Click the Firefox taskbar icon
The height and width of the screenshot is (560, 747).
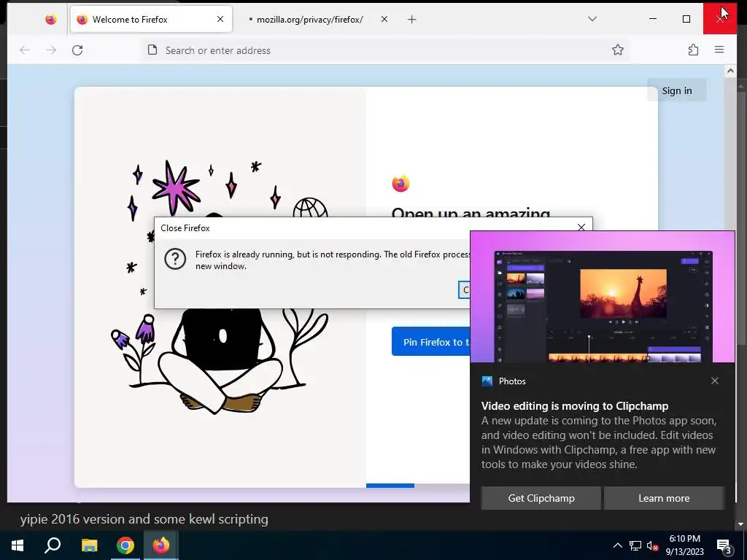pos(161,545)
